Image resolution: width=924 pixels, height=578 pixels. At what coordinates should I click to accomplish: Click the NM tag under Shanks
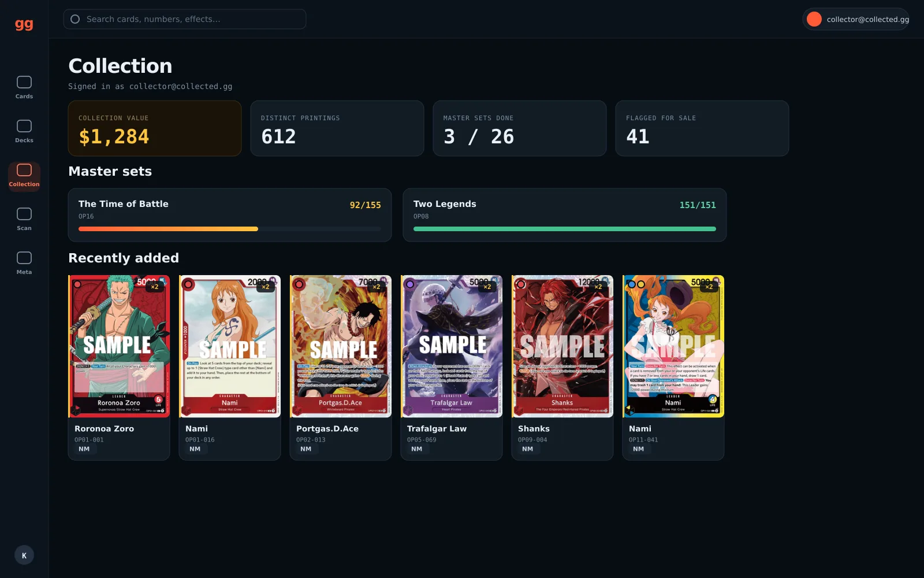[x=528, y=449]
